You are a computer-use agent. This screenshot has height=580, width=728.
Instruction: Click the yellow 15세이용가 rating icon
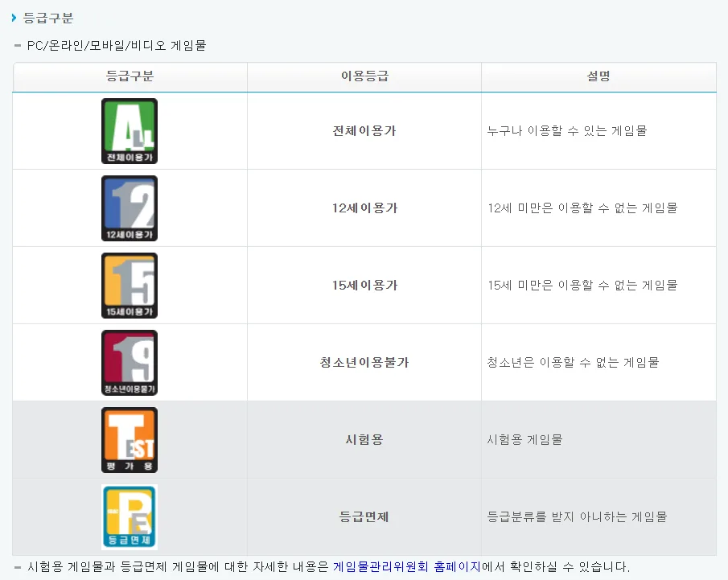point(130,285)
